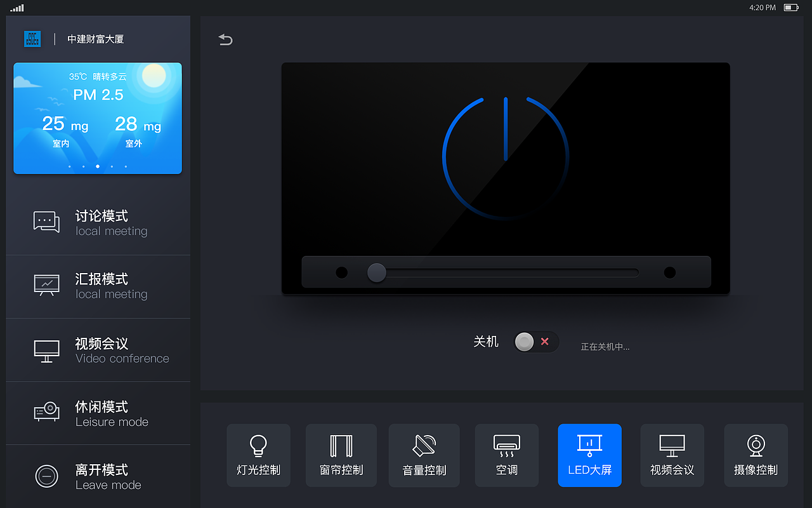Click the 35℃ 晴转多云 weather text
This screenshot has height=508, width=812.
pyautogui.click(x=98, y=77)
